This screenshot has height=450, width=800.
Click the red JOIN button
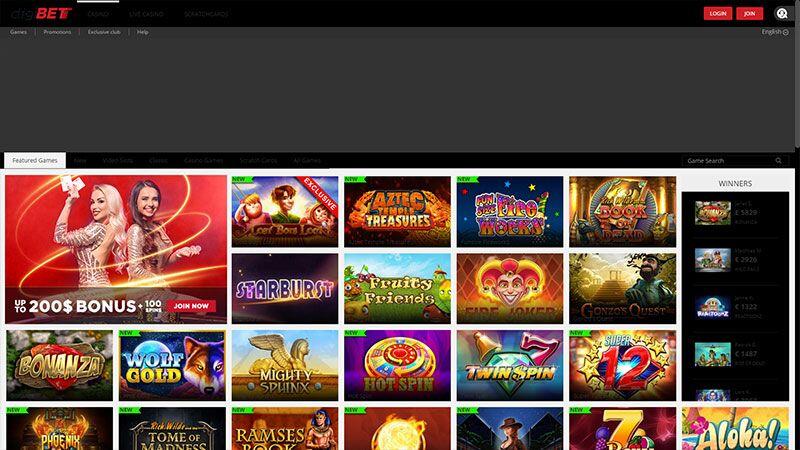coord(749,14)
